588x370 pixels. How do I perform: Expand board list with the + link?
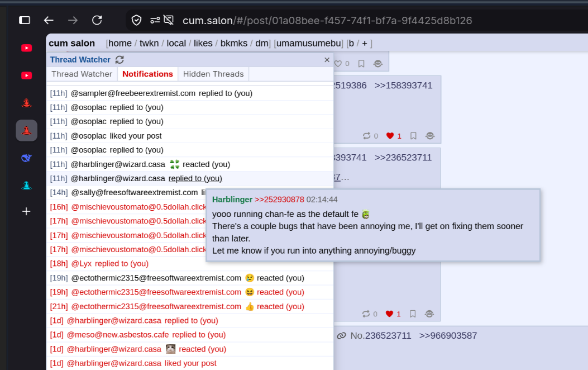tap(364, 43)
